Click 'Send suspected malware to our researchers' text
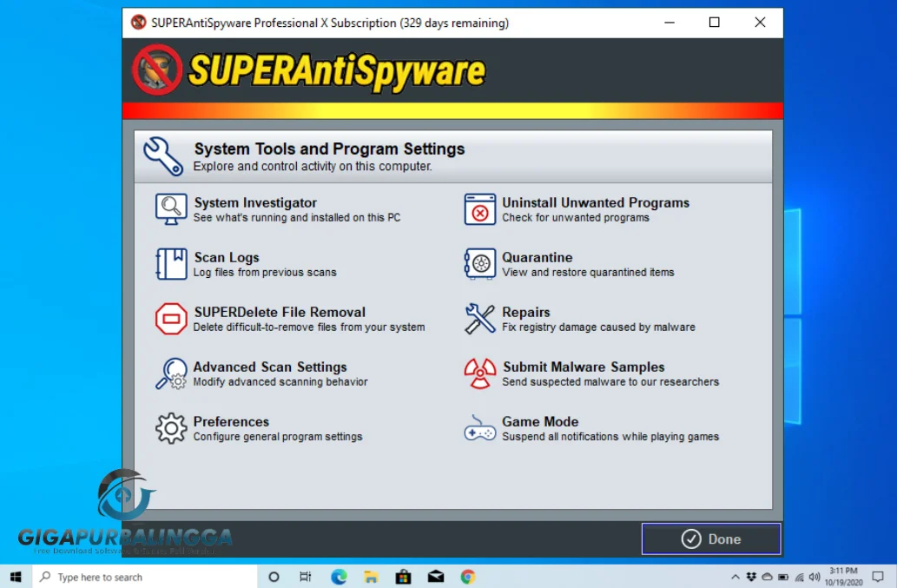 [x=610, y=381]
